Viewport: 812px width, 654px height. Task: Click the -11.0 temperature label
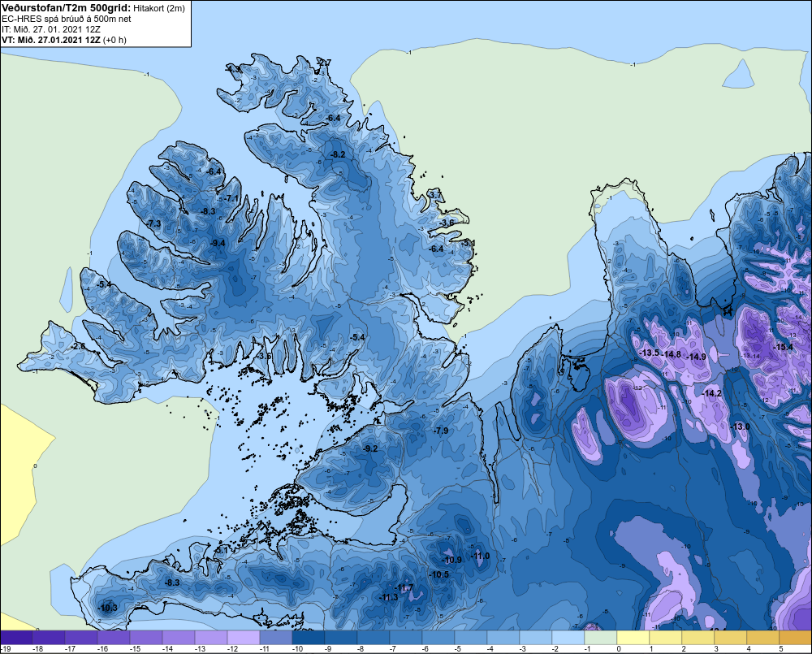point(480,556)
